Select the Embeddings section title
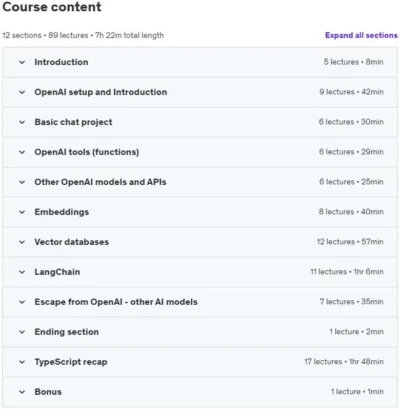The width and height of the screenshot is (400, 410). (62, 212)
